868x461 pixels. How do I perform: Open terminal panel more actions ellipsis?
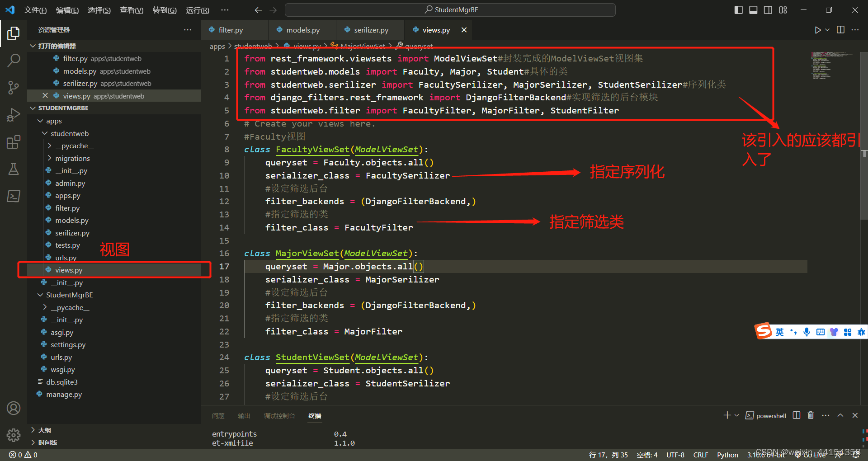tap(826, 415)
